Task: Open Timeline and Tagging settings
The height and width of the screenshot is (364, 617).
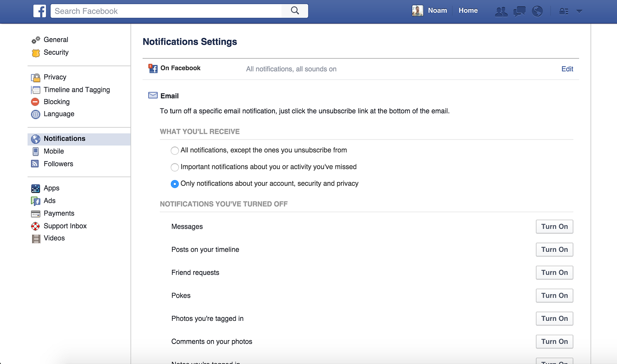Action: pyautogui.click(x=77, y=90)
